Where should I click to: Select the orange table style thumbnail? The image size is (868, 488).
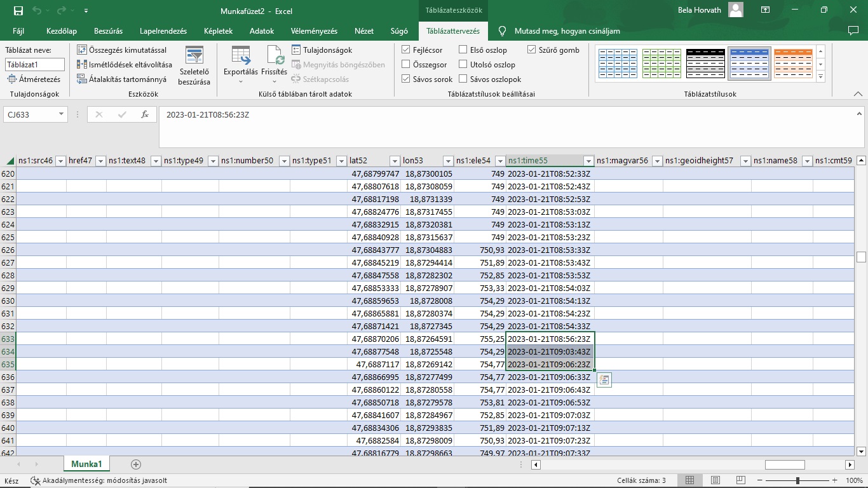tap(793, 64)
